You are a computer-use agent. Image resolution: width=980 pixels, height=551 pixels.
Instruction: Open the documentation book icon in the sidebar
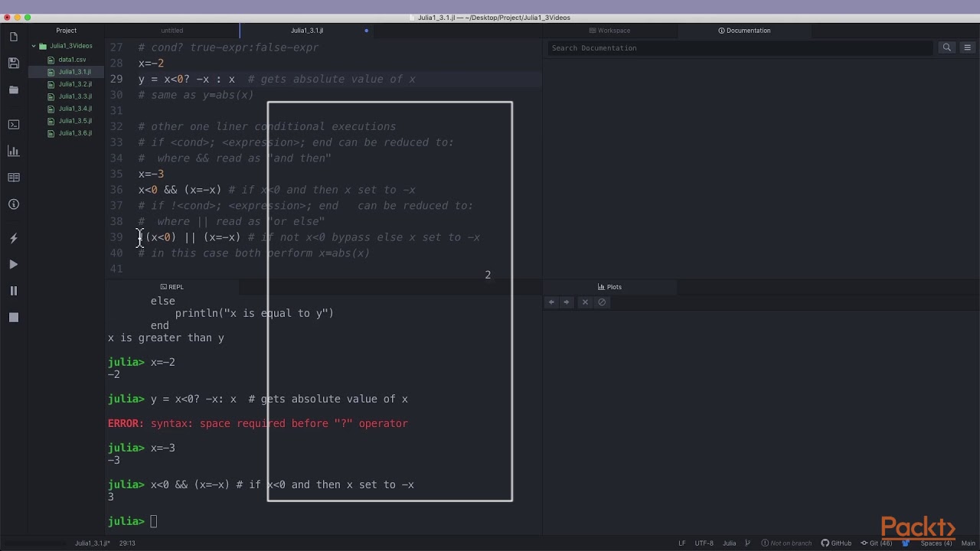pyautogui.click(x=13, y=178)
